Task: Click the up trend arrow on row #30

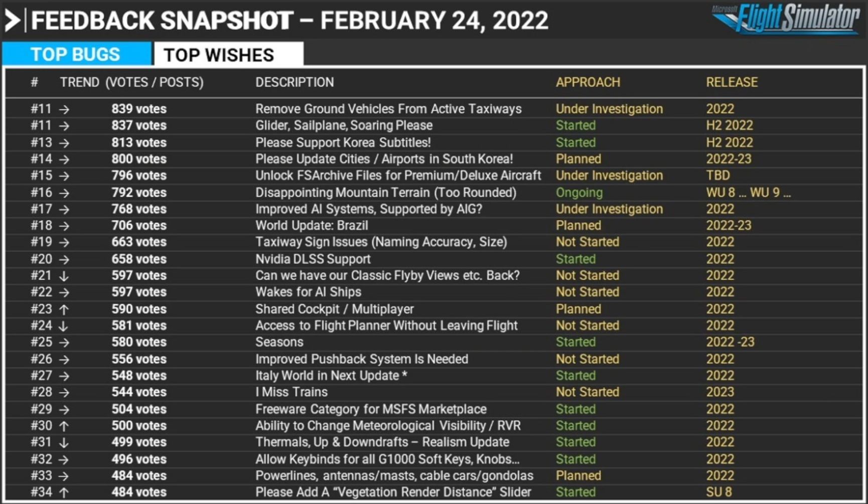Action: (64, 426)
